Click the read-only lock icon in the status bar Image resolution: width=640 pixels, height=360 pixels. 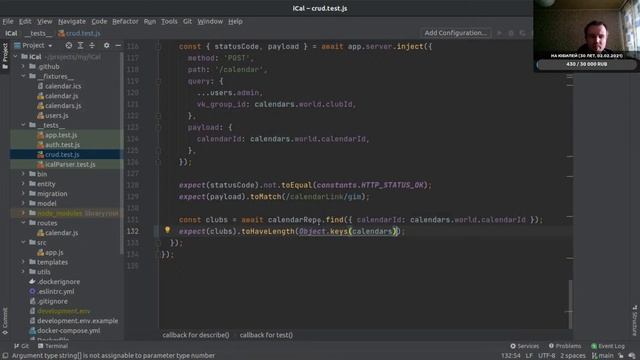621,356
